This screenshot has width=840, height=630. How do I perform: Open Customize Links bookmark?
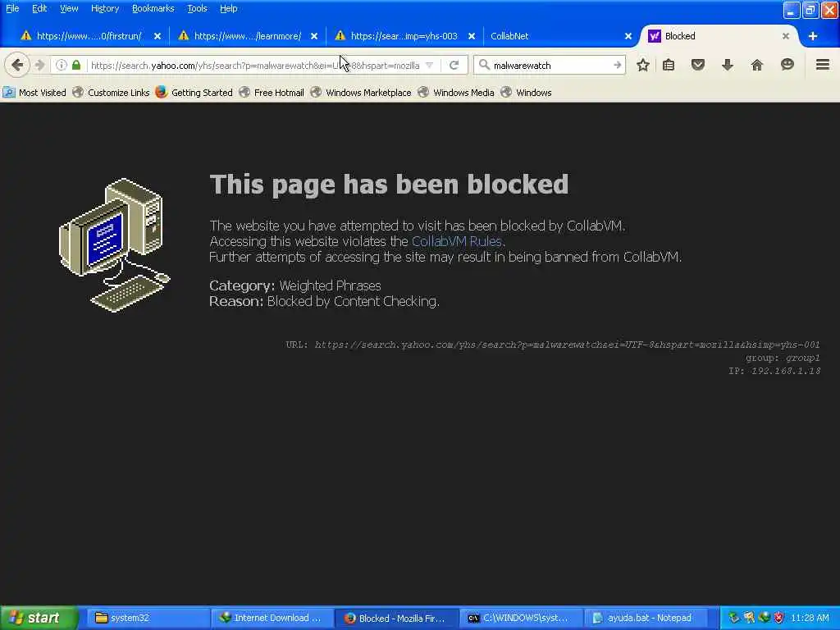(x=111, y=92)
